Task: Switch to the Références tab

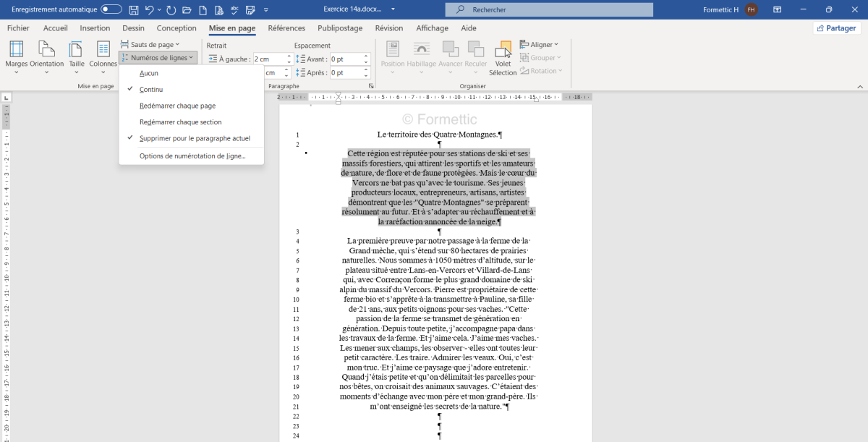Action: click(286, 28)
